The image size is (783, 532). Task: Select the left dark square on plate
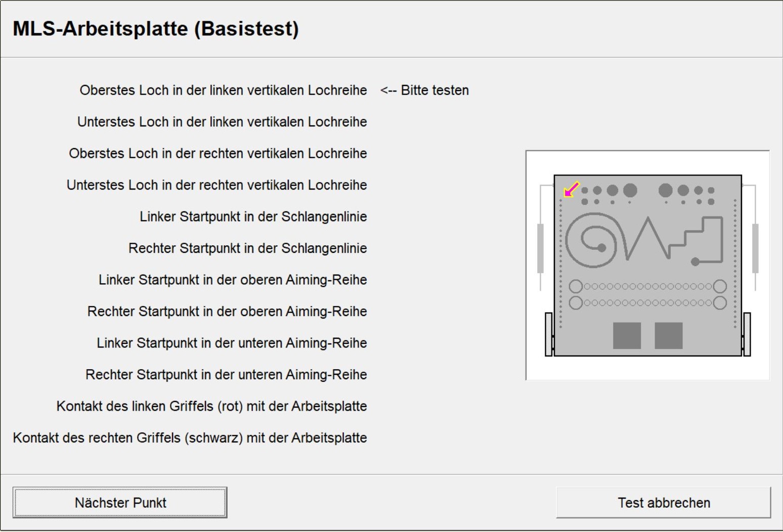tap(627, 336)
